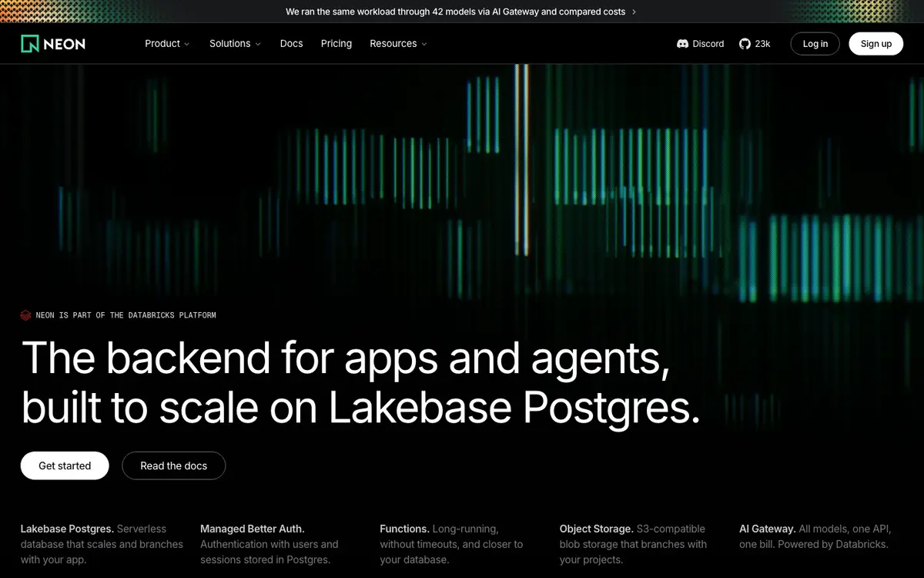
Task: Expand the Product dropdown chevron
Action: [x=187, y=44]
